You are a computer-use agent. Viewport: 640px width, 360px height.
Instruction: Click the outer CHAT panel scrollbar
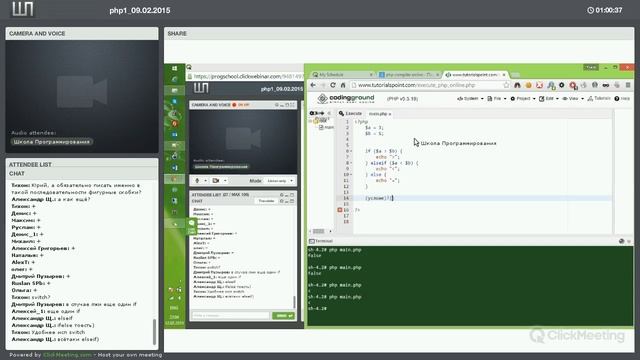(154, 332)
